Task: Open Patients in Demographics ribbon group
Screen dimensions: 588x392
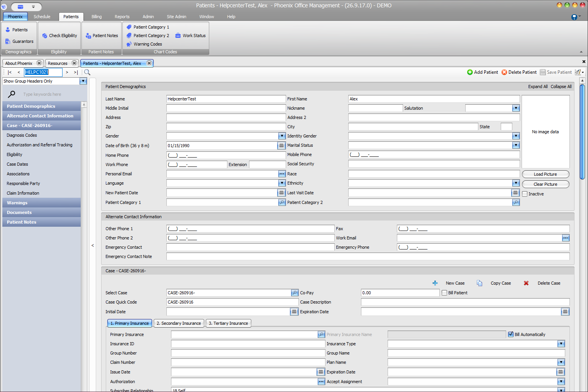Action: click(x=17, y=30)
